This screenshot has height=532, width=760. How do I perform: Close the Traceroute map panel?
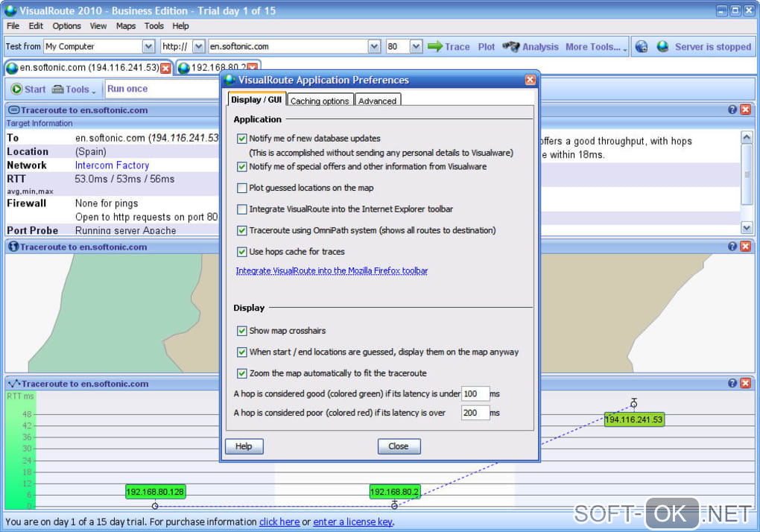click(746, 246)
